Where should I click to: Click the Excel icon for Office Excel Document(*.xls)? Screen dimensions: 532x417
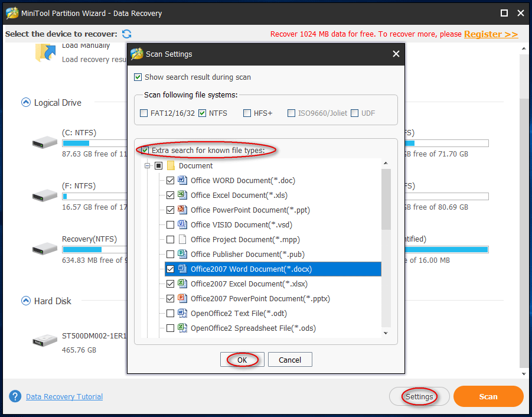182,195
